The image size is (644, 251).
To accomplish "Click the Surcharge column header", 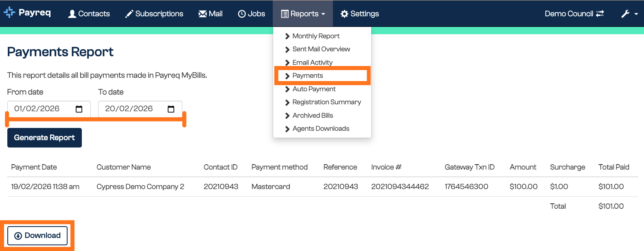I will point(567,167).
